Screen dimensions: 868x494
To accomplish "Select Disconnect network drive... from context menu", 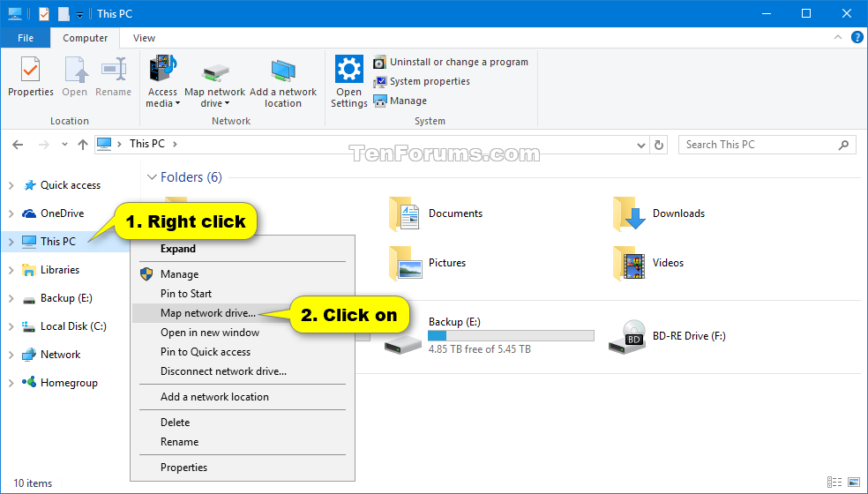I will pyautogui.click(x=223, y=371).
